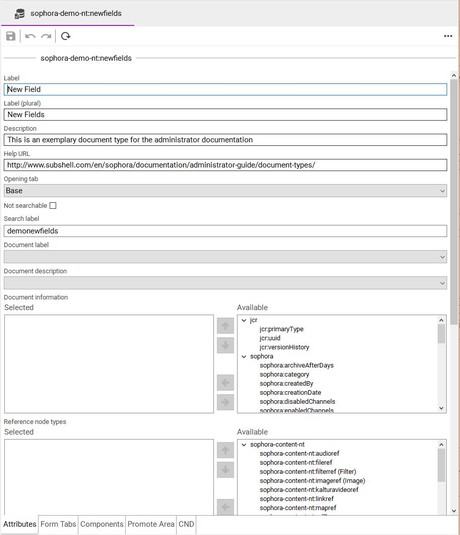The image size is (460, 535).
Task: Switch to the Form Tabs tab
Action: pos(58,524)
